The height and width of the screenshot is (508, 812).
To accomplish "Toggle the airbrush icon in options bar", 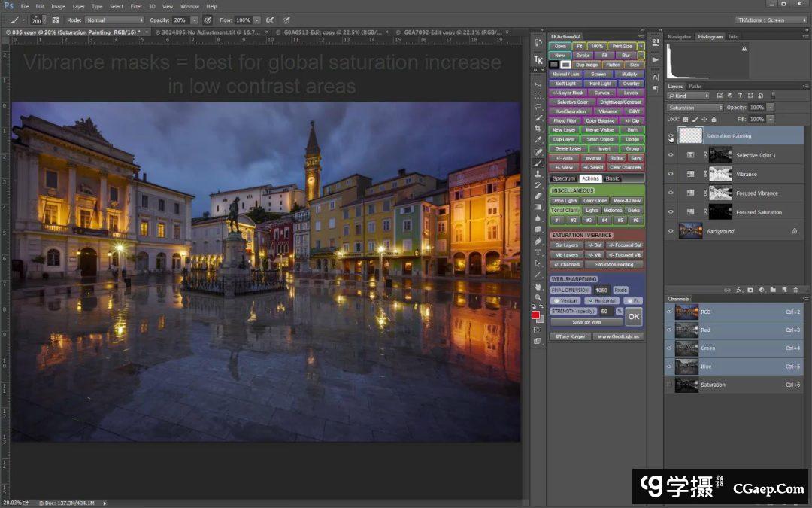I will point(270,20).
